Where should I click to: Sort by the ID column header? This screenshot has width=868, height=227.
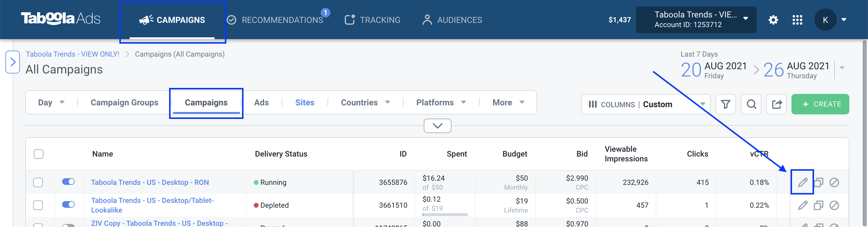(x=403, y=154)
